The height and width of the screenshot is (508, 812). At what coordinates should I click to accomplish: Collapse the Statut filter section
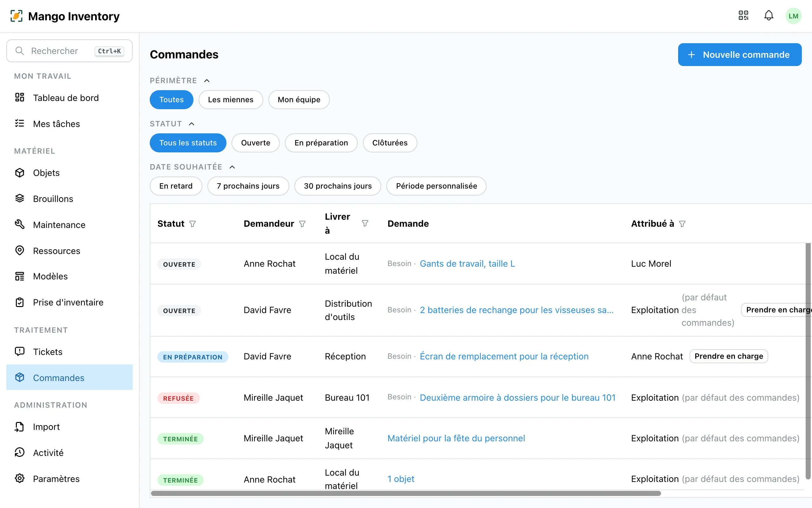point(192,124)
